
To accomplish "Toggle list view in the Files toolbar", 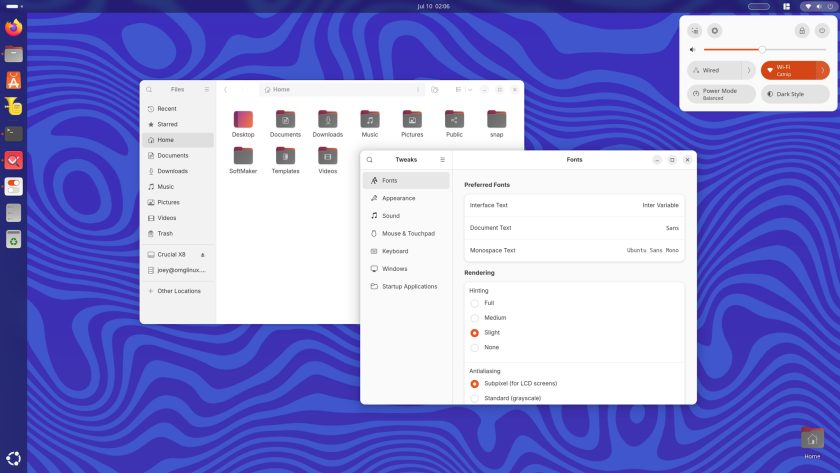I will coord(458,89).
